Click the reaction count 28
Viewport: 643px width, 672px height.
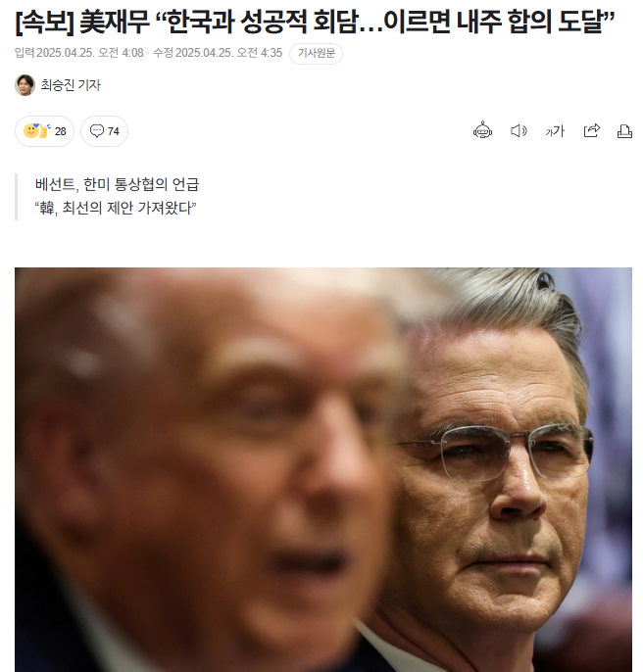[61, 131]
